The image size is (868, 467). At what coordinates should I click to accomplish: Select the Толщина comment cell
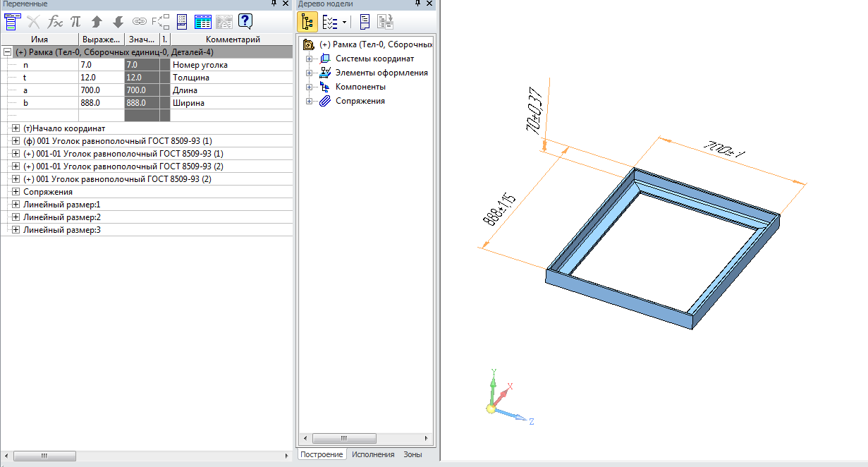[x=231, y=78]
